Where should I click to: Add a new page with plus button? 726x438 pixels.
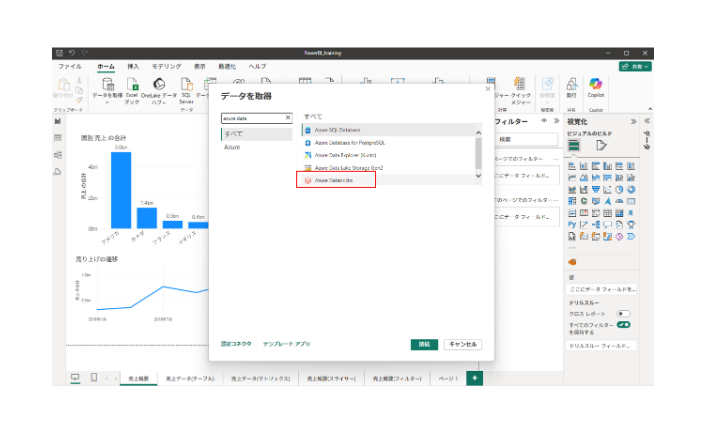[x=475, y=378]
